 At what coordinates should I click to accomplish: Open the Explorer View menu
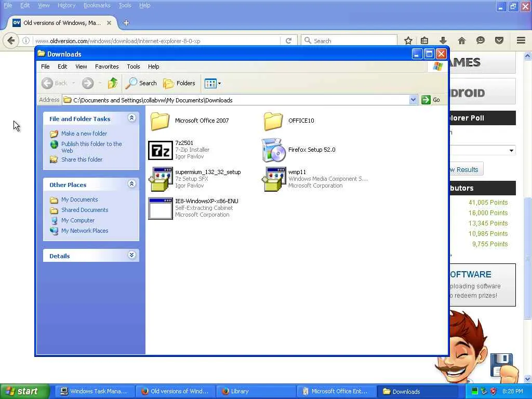tap(81, 66)
